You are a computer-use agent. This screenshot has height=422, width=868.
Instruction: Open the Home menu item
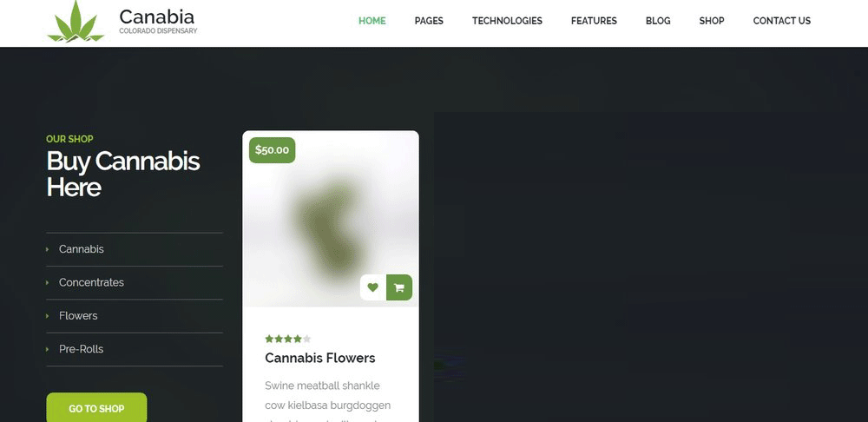[x=372, y=21]
